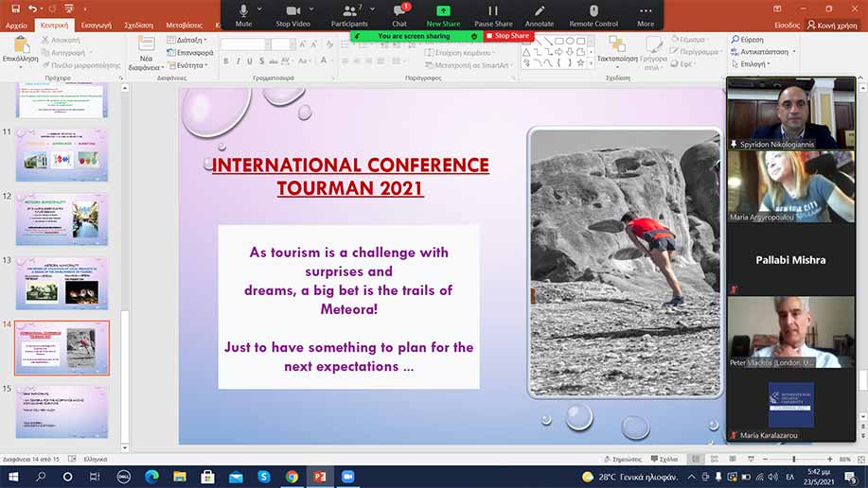Click New Share in Zoom toolbar

pos(443,15)
